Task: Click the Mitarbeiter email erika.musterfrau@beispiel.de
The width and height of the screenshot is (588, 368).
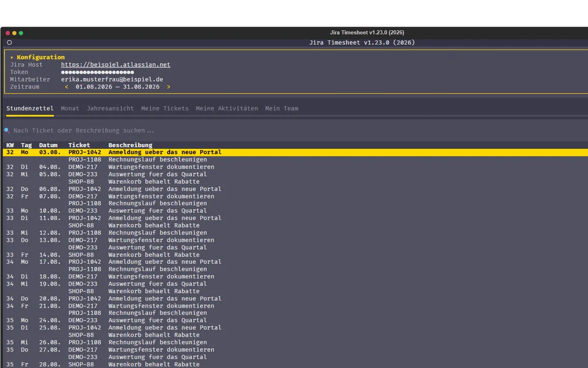Action: [x=112, y=80]
